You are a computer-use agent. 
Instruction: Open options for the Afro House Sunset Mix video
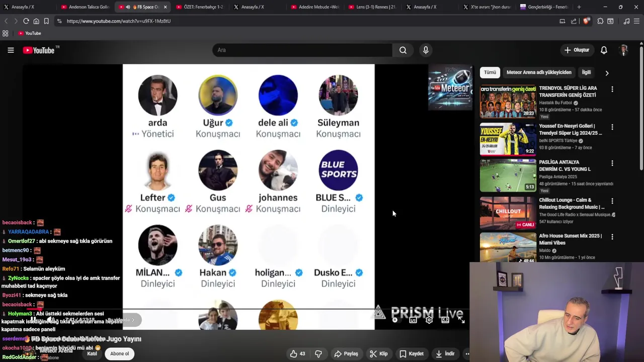[612, 237]
